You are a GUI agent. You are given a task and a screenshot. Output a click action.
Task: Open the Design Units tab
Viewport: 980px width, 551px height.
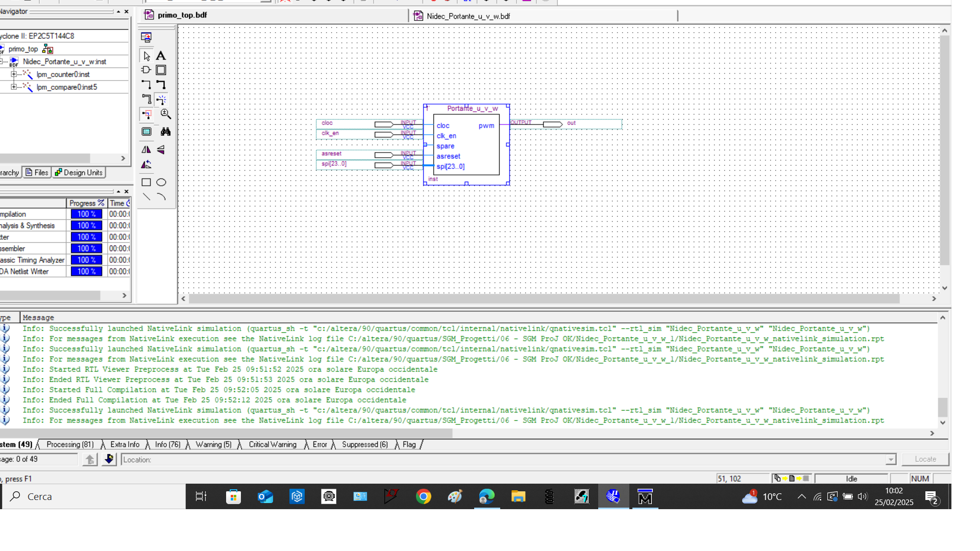(79, 172)
